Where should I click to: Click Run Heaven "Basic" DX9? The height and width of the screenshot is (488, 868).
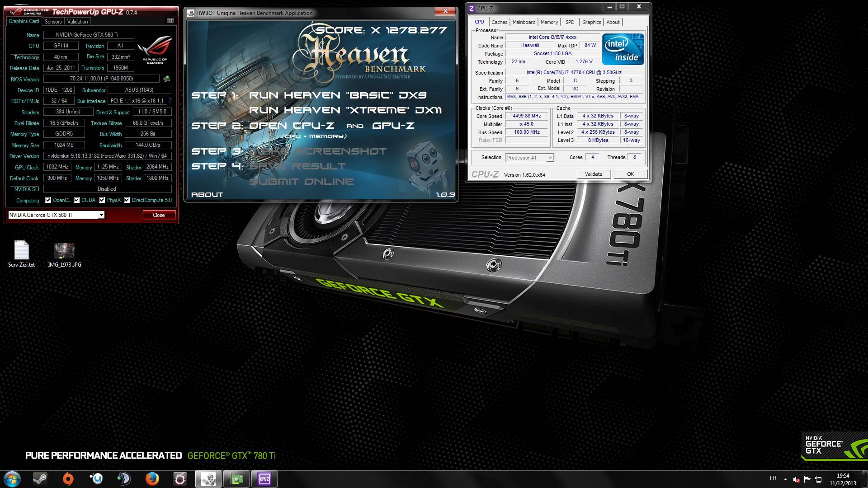pos(338,95)
